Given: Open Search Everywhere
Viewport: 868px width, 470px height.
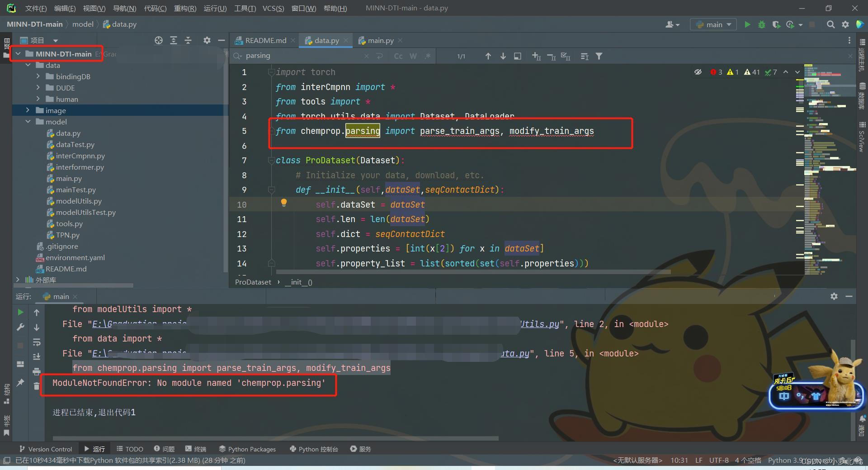Looking at the screenshot, I should (x=830, y=24).
